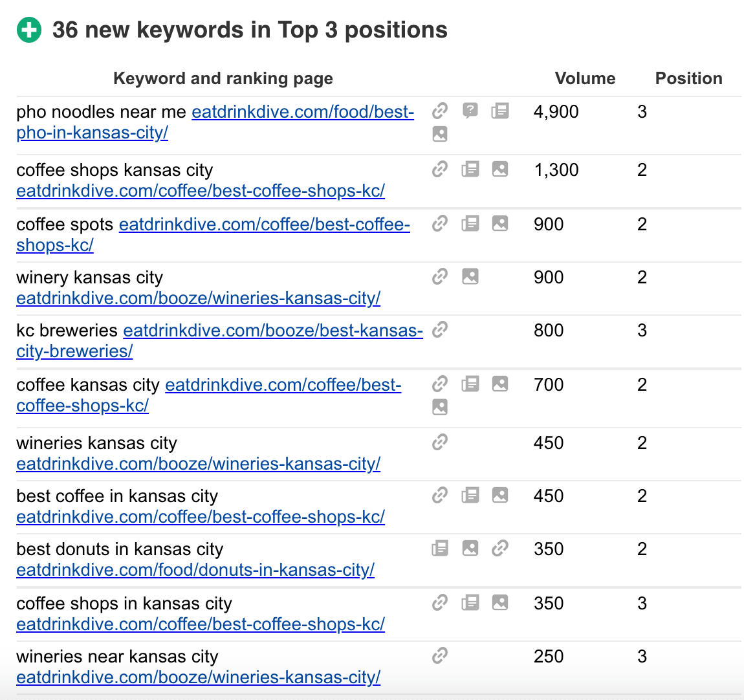The height and width of the screenshot is (700, 744).
Task: Open the URL under winery kansas city keyword
Action: point(198,298)
